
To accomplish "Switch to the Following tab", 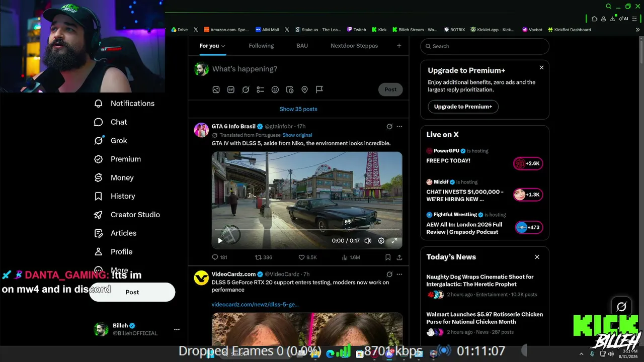I will tap(261, 46).
